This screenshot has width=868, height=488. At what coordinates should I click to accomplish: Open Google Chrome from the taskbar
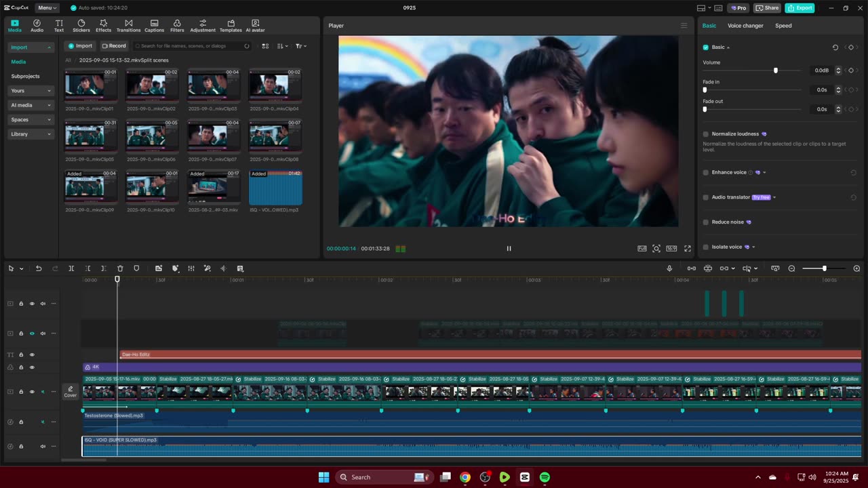465,477
